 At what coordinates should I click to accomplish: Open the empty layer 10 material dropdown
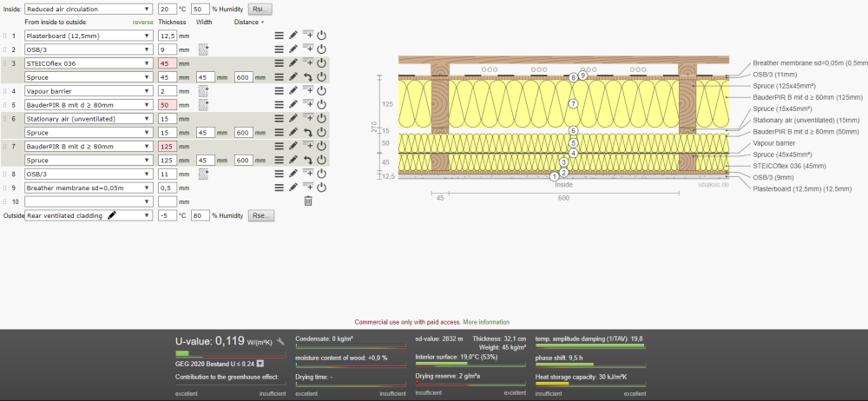[89, 201]
